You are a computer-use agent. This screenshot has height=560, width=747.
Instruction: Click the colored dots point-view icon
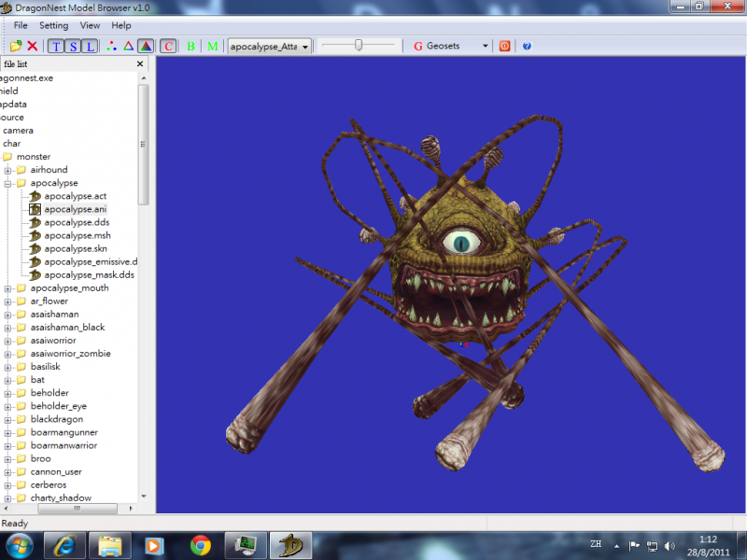tap(111, 46)
